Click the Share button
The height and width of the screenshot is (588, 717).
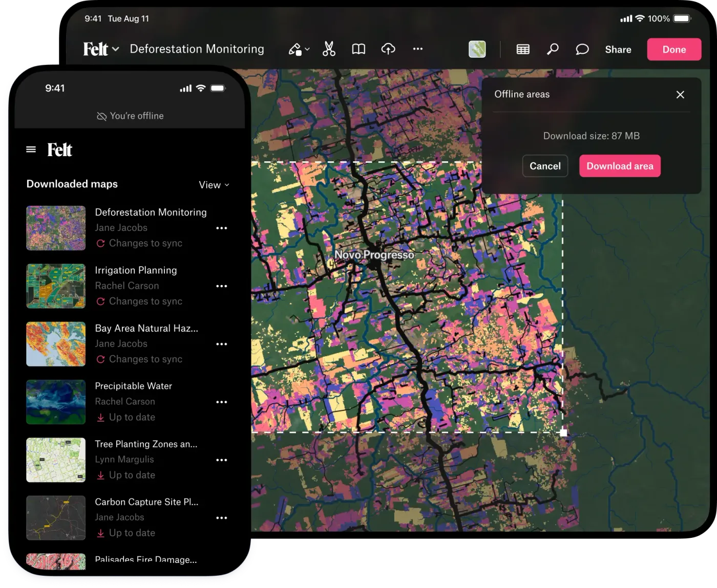(x=618, y=50)
